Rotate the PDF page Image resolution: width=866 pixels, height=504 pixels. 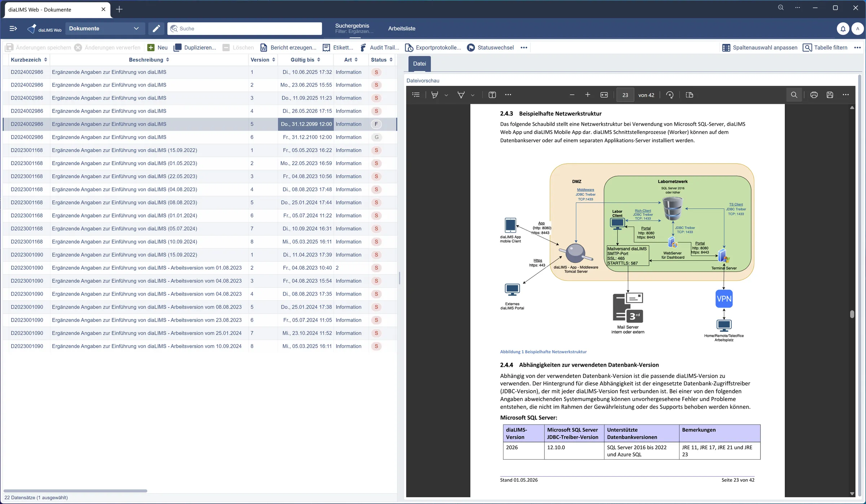(670, 95)
